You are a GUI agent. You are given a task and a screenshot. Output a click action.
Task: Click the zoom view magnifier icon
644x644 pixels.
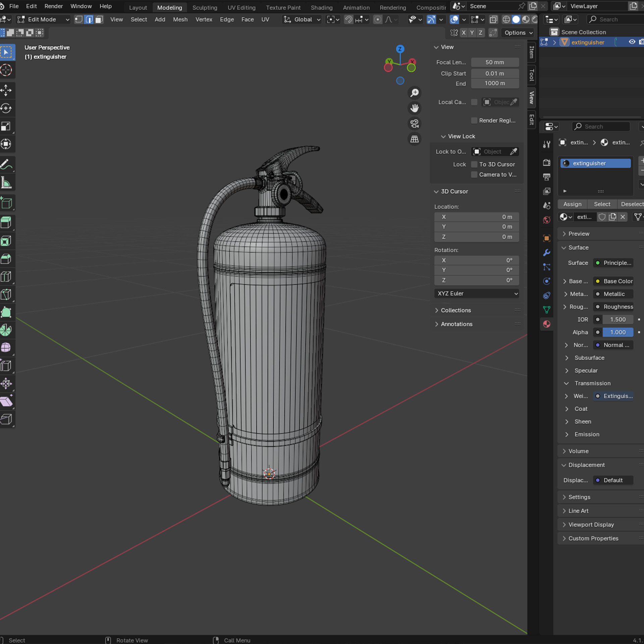[x=415, y=93]
